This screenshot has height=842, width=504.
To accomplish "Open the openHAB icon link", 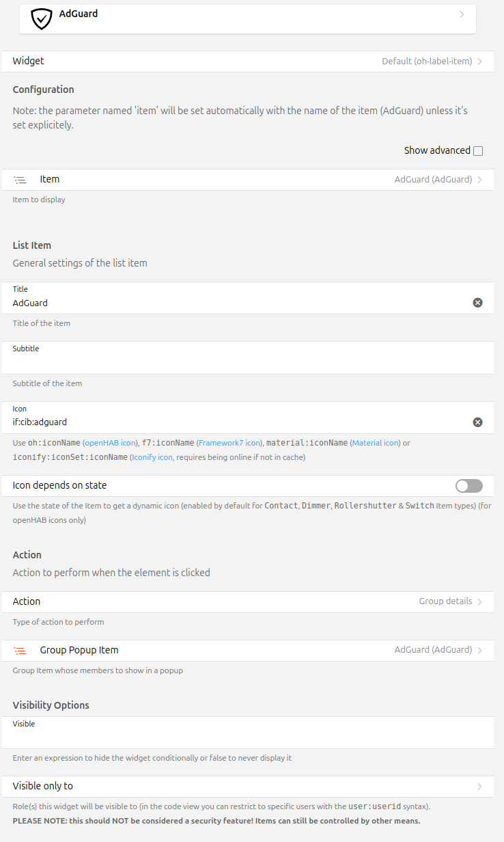I will click(111, 443).
